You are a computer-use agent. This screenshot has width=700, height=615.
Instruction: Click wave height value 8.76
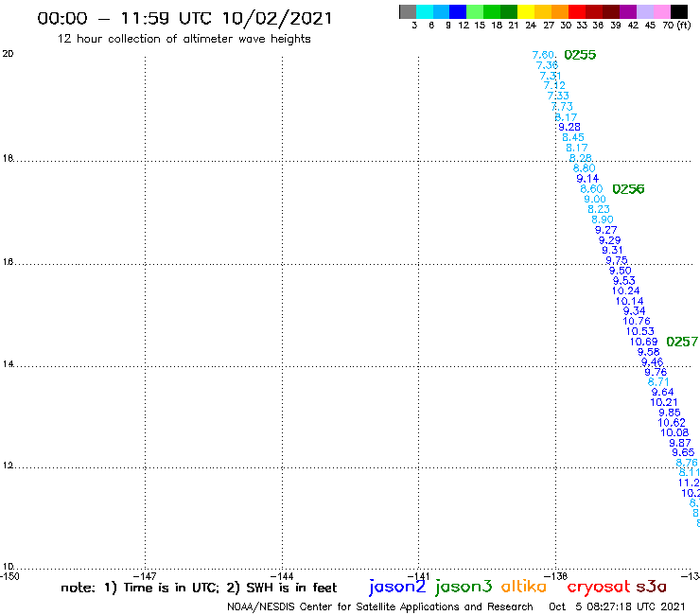coord(687,463)
